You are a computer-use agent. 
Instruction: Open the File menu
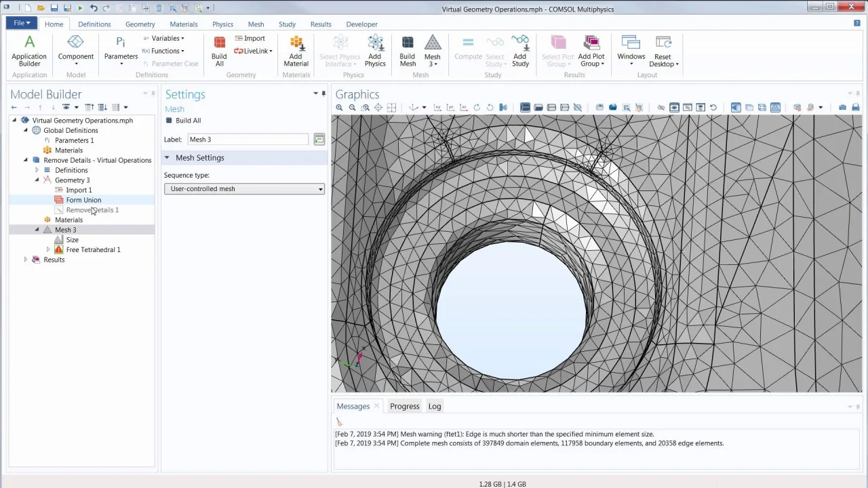[22, 23]
